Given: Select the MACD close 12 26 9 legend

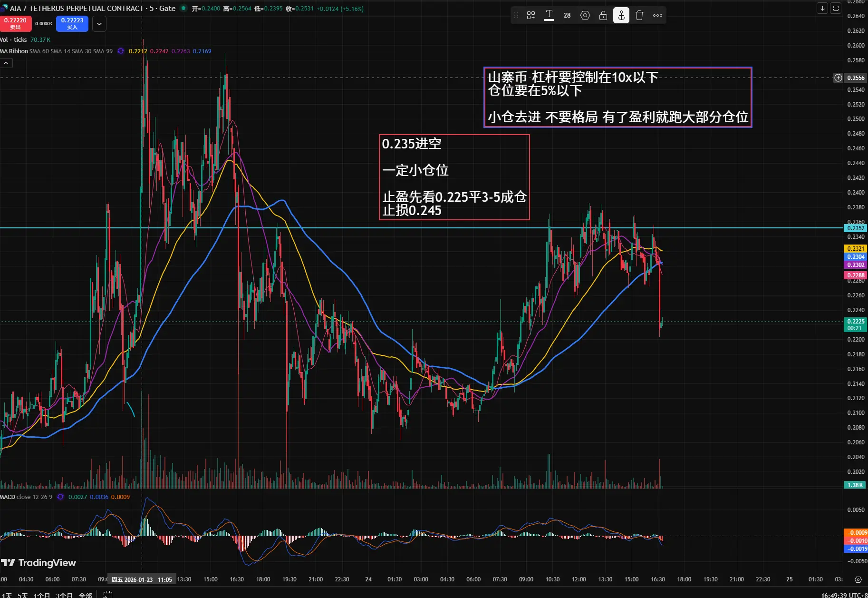Looking at the screenshot, I should tap(27, 497).
